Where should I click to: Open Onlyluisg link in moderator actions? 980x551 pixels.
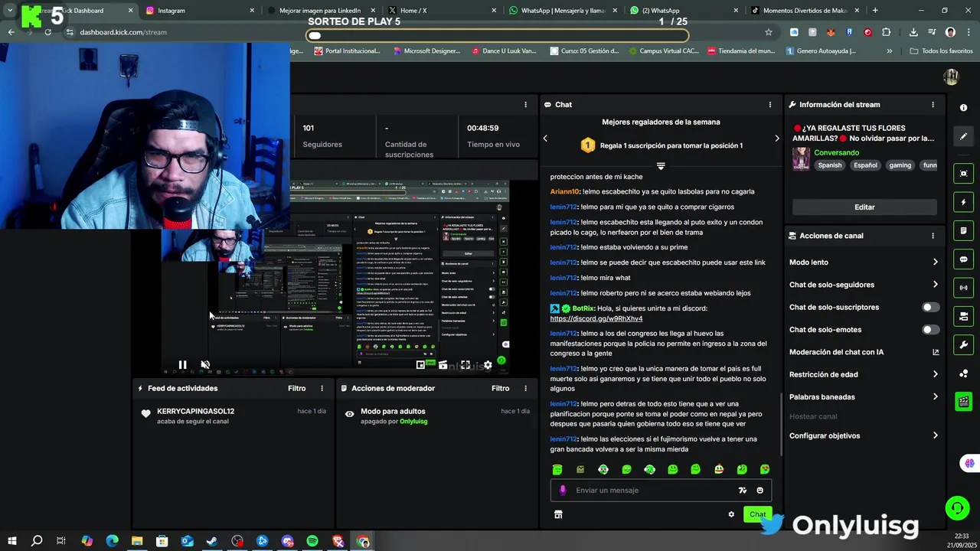click(413, 422)
